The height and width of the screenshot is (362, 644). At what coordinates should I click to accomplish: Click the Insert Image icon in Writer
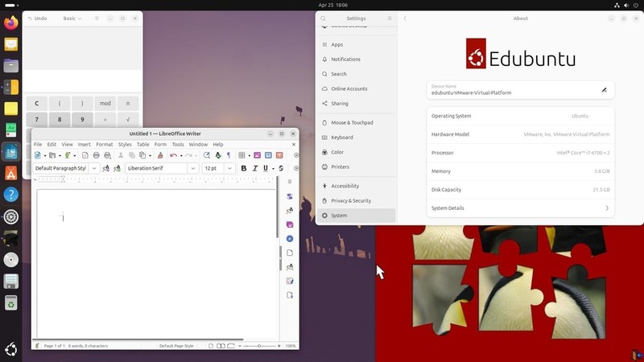coord(257,155)
